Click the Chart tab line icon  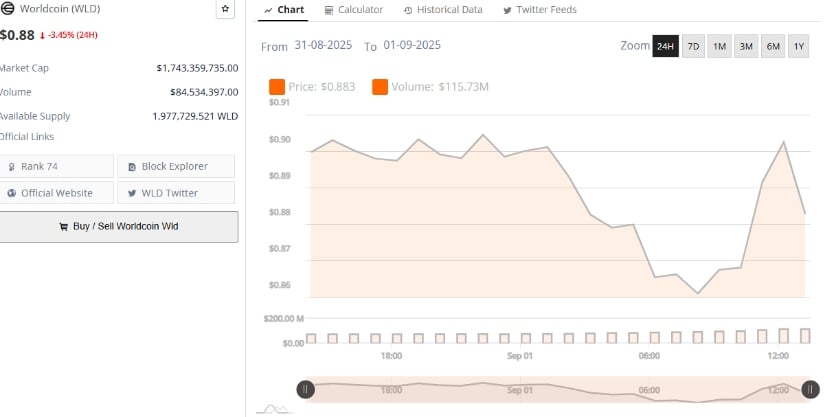(268, 11)
